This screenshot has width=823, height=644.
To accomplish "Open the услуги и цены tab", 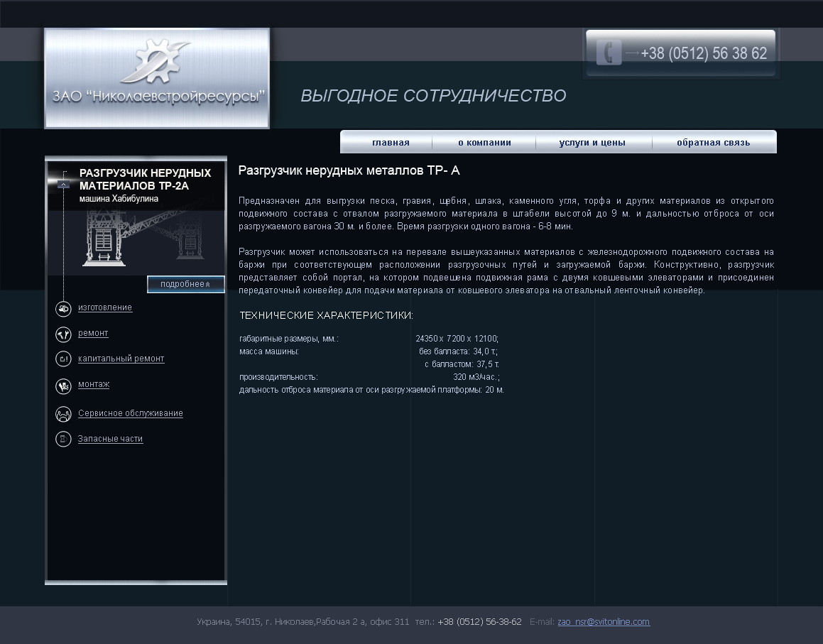I will pos(592,143).
